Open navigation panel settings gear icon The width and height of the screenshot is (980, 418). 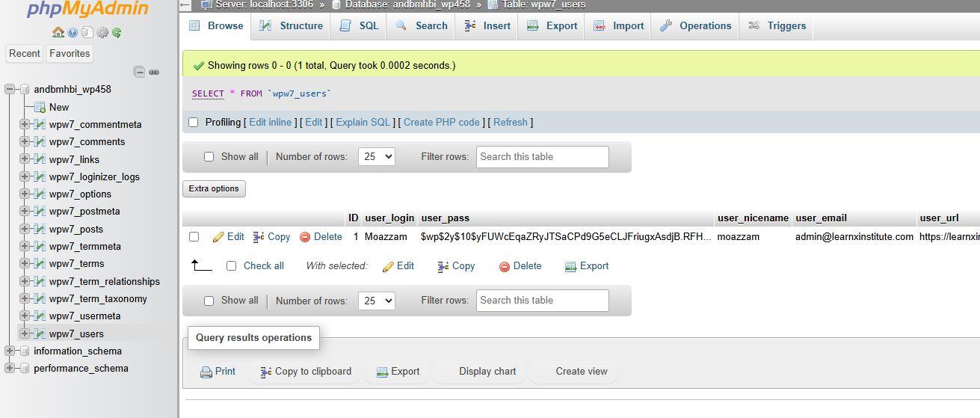click(102, 32)
